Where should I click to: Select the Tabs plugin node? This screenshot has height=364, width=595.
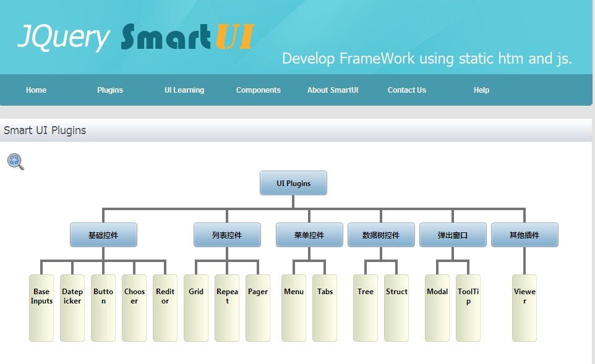click(x=325, y=308)
